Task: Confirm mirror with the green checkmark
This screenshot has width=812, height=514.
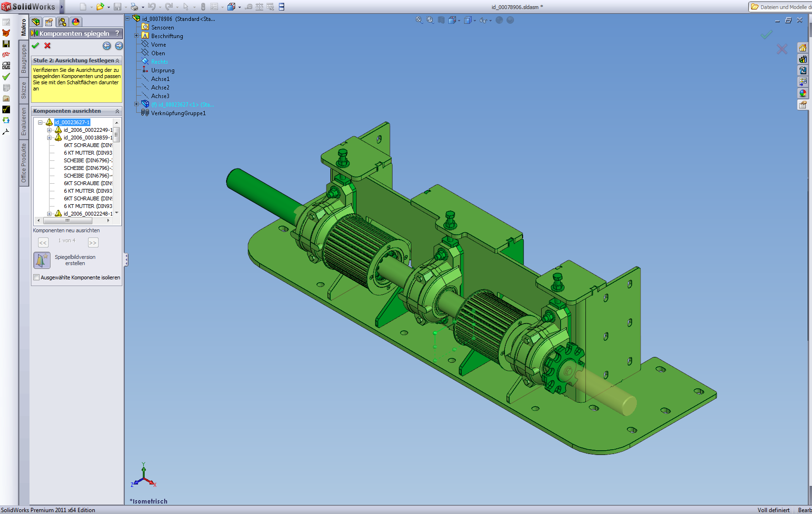Action: [x=35, y=46]
